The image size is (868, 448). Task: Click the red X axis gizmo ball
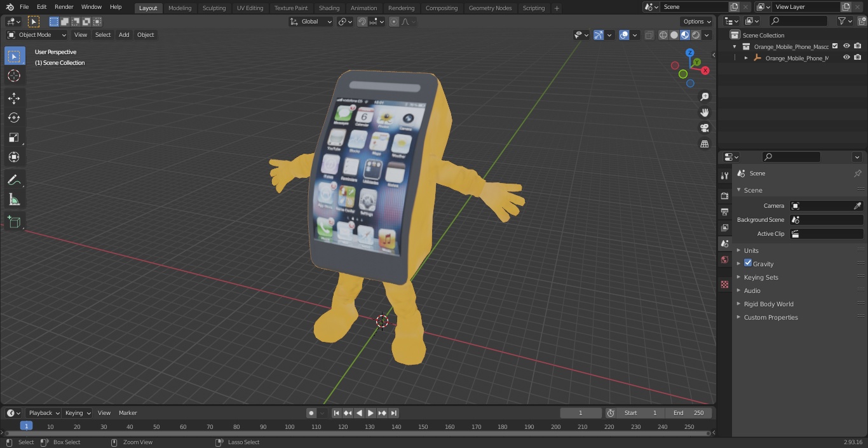point(705,71)
